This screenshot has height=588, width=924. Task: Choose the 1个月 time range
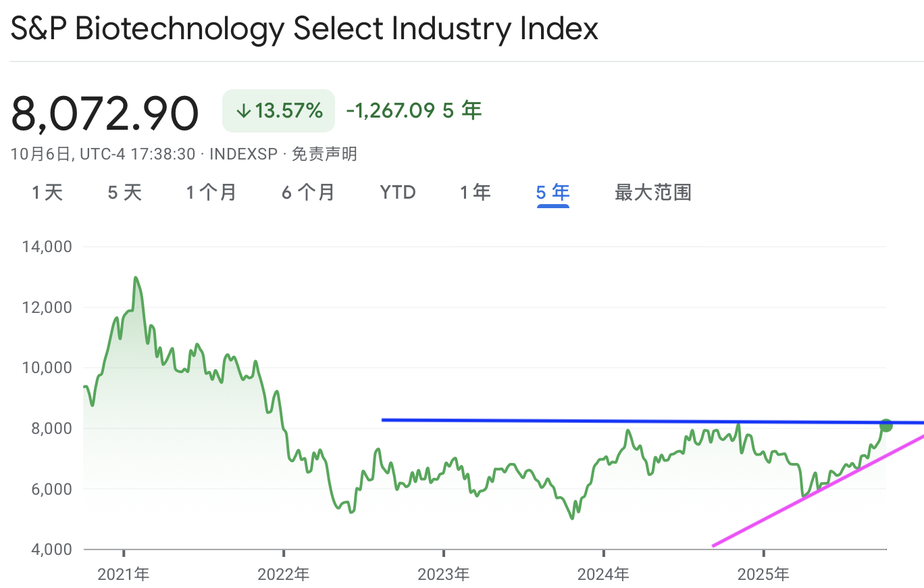pos(211,193)
